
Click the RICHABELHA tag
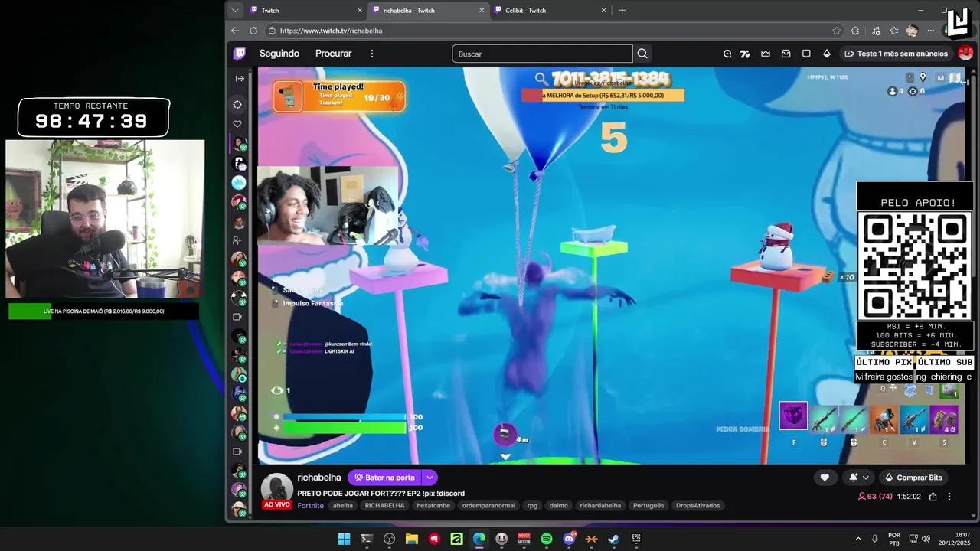pyautogui.click(x=384, y=506)
